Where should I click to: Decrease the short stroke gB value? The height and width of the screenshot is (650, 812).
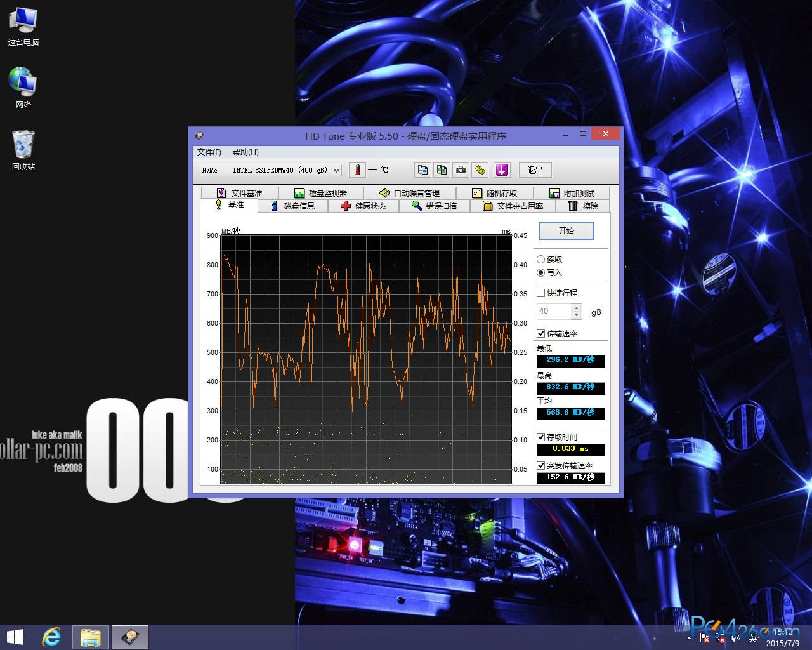(576, 315)
